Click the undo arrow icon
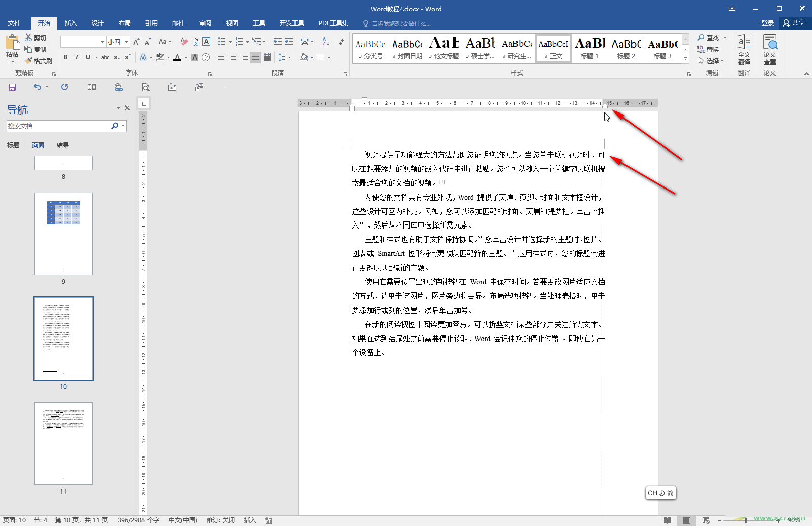The height and width of the screenshot is (526, 812). pos(38,87)
